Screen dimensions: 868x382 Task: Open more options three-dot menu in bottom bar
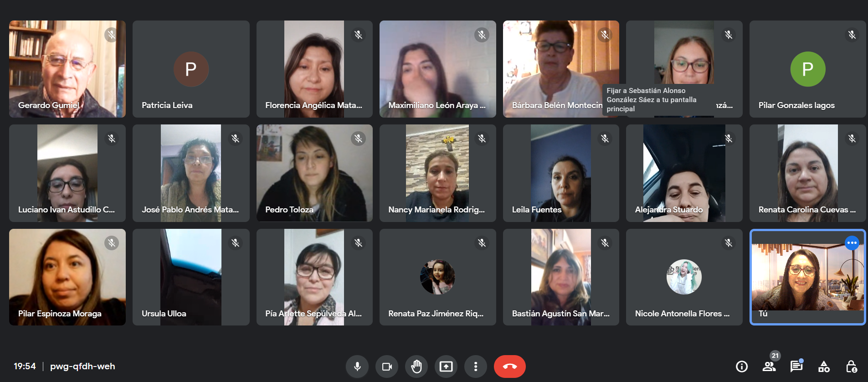(476, 367)
